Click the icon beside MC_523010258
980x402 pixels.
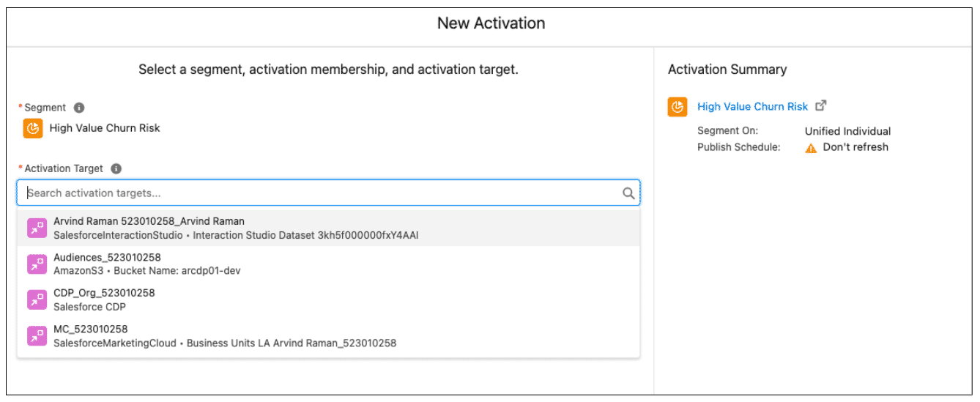click(37, 336)
